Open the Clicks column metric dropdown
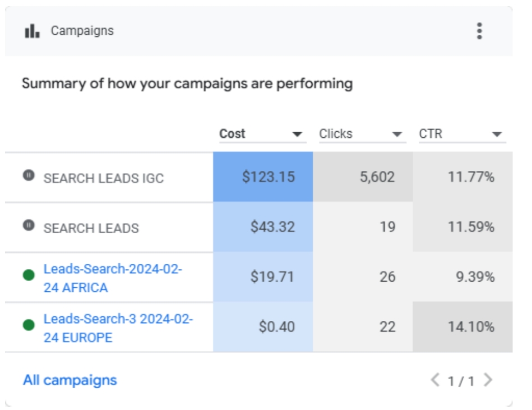The width and height of the screenshot is (532, 410). click(x=363, y=134)
